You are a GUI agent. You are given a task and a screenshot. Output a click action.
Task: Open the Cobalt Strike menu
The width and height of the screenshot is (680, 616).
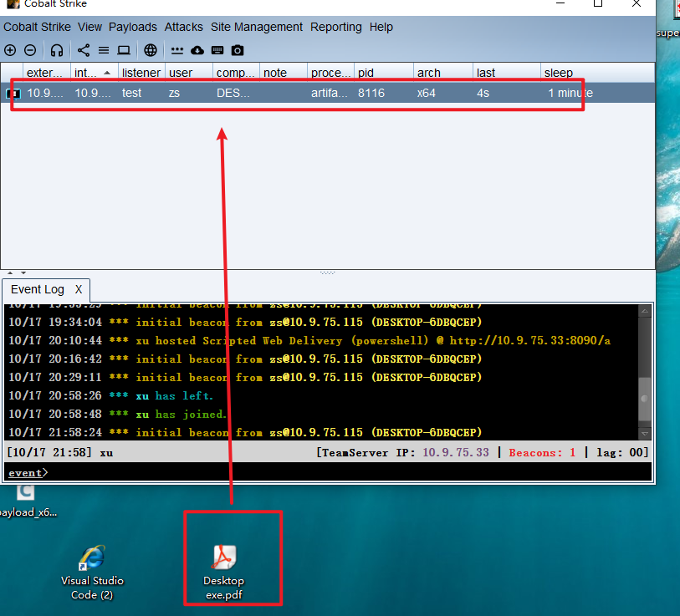(x=37, y=27)
